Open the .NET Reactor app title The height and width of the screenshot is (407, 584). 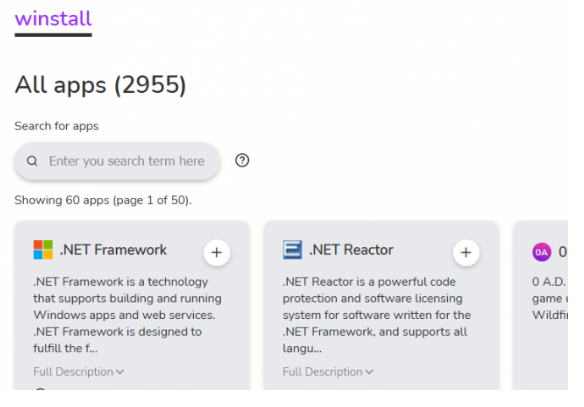click(x=351, y=249)
